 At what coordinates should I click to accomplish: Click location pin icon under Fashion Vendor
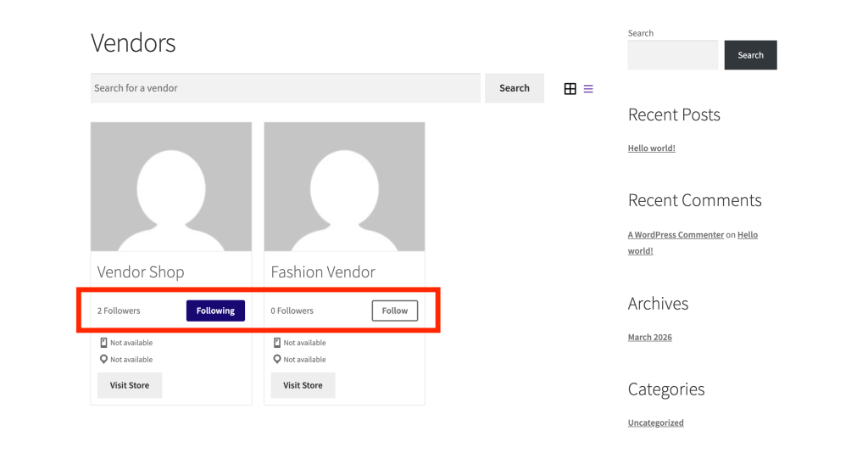click(x=277, y=359)
